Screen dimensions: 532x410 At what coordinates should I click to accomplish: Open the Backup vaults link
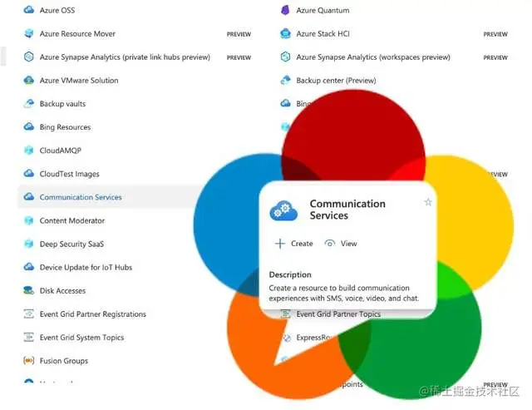pos(62,104)
